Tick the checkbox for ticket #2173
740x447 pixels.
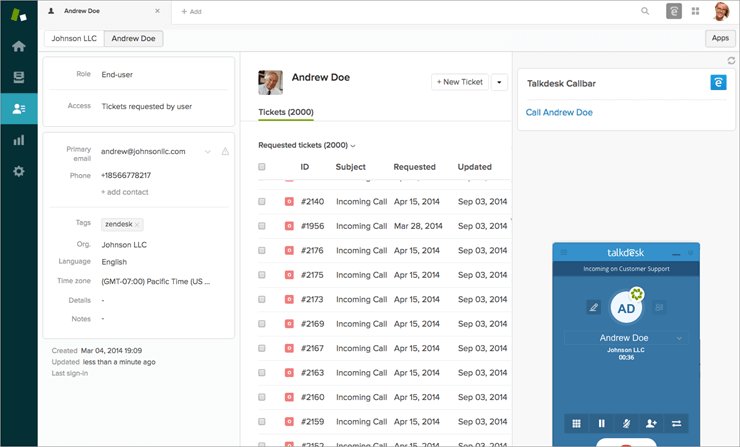[262, 299]
